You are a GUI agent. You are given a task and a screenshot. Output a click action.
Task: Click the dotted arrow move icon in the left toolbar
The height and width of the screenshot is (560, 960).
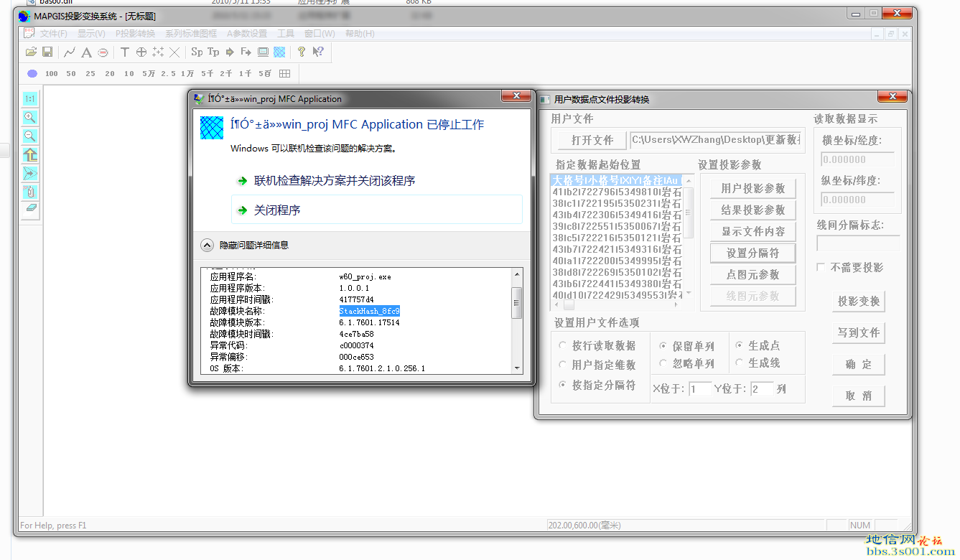pyautogui.click(x=30, y=173)
